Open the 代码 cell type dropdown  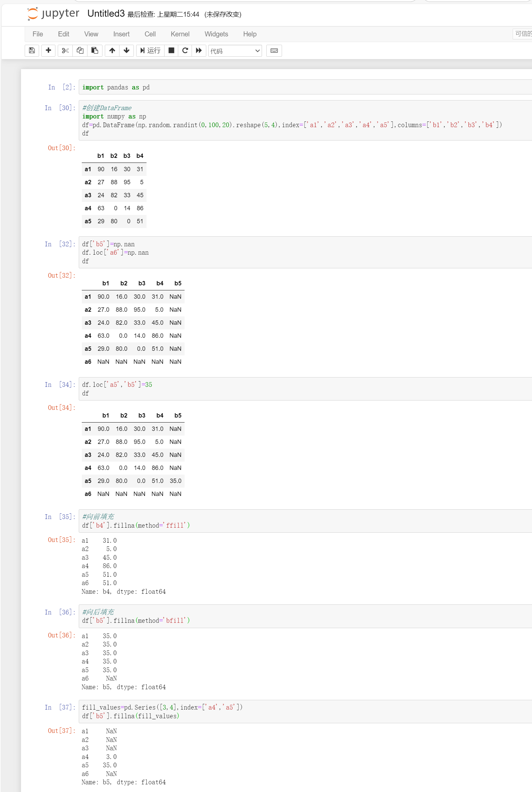click(235, 51)
